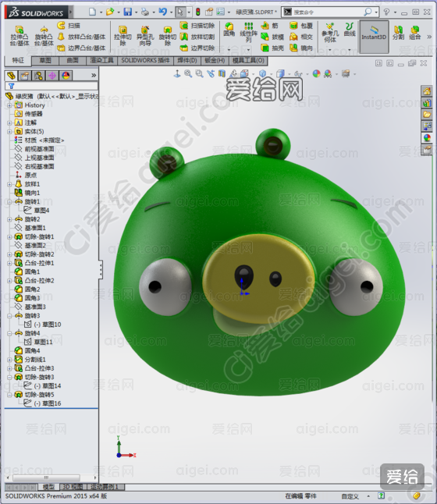Choose the 拔模 draft tool
Image resolution: width=437 pixels, height=504 pixels.
[272, 37]
